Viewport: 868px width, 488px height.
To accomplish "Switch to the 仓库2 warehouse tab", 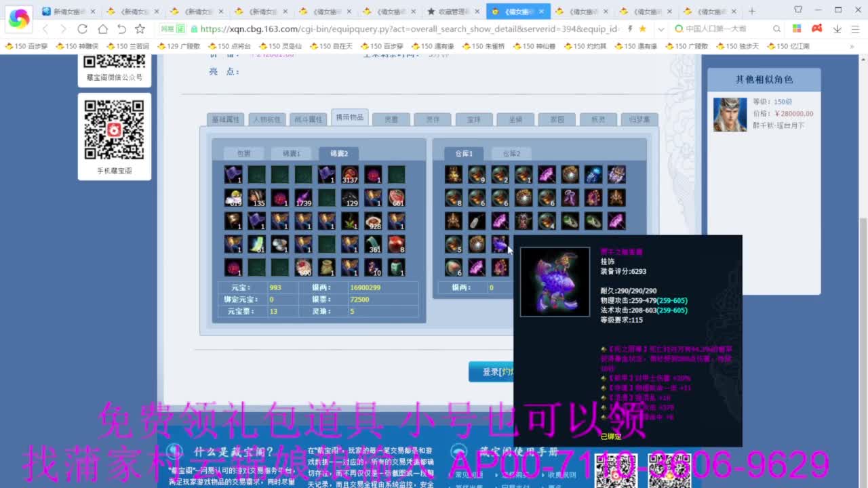I will [x=511, y=154].
